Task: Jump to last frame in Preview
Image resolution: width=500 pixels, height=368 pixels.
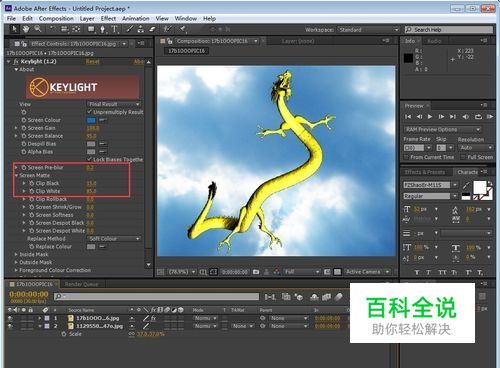Action: 453,117
